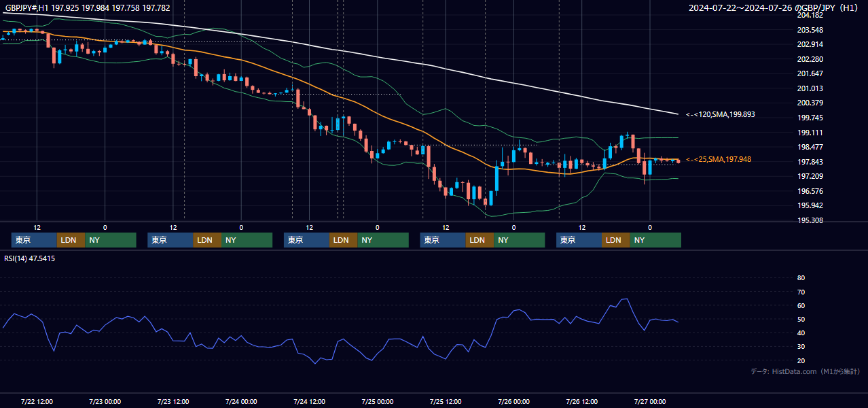Click the 199.111 price axis label
Image resolution: width=868 pixels, height=408 pixels.
[x=810, y=133]
